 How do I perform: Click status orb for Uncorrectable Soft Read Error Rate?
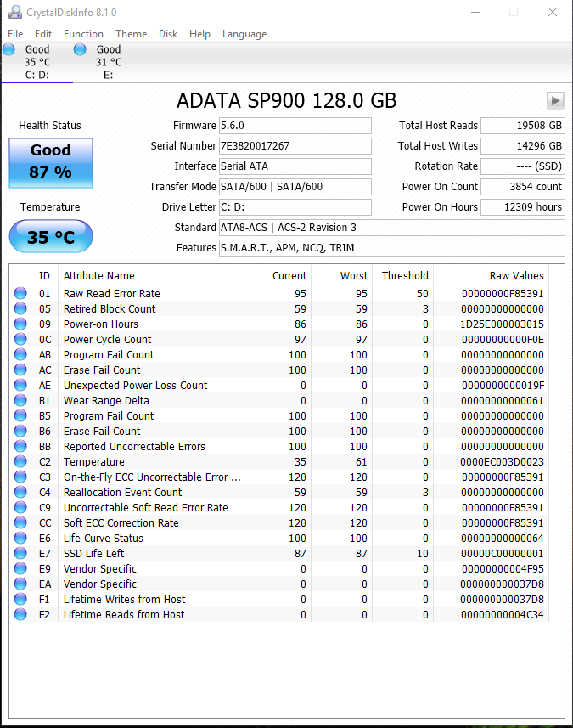click(20, 507)
